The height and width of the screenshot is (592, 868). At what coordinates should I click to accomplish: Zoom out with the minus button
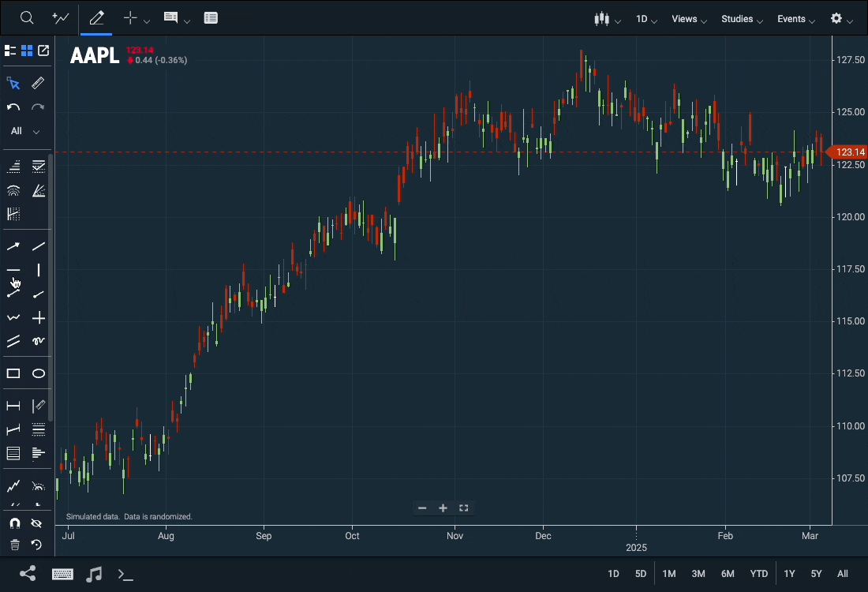tap(422, 508)
